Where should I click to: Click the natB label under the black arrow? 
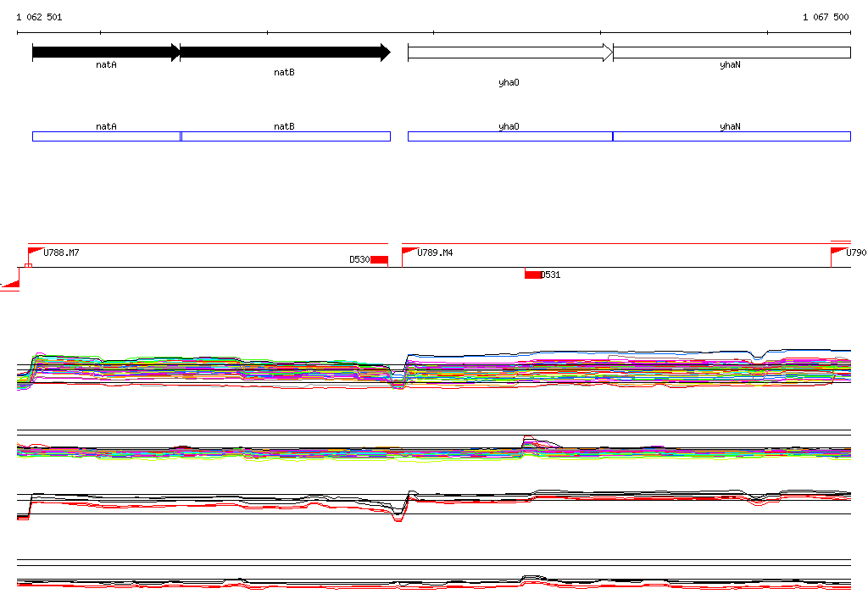click(x=284, y=73)
